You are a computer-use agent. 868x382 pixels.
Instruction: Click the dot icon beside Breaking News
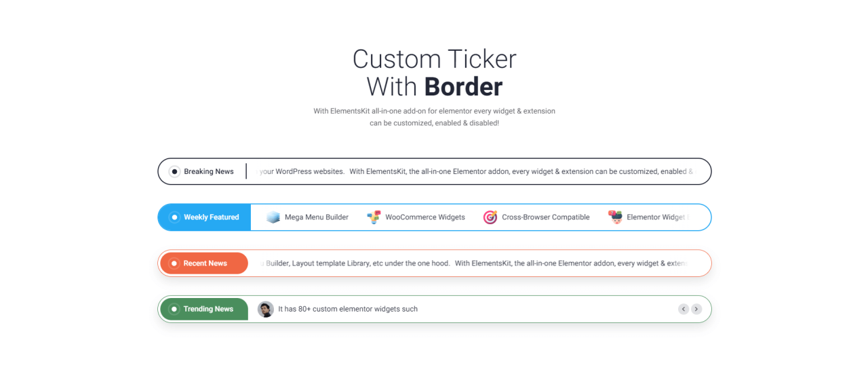tap(174, 171)
